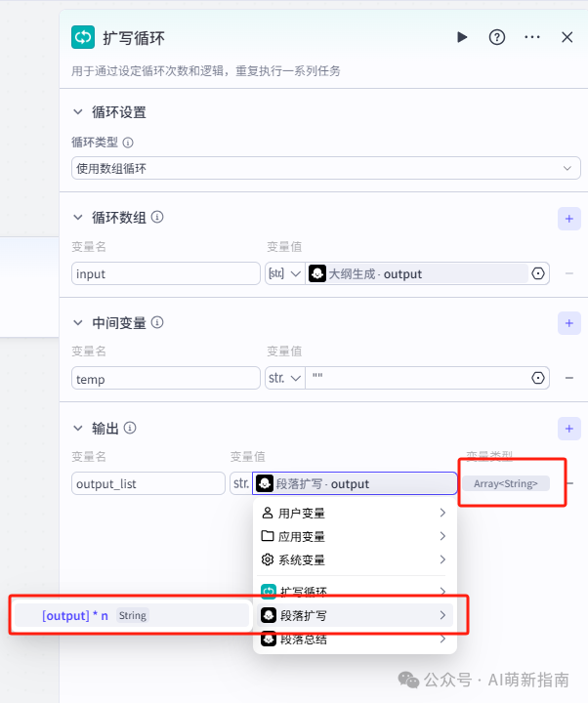588x703 pixels.
Task: Click the 扩写循环 title text
Action: coord(134,38)
